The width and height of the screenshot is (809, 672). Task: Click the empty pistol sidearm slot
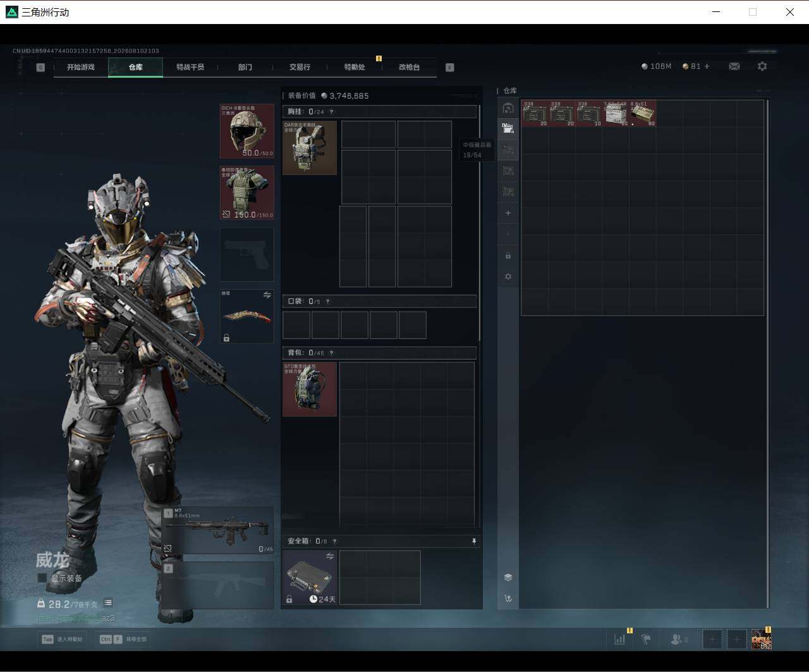tap(247, 254)
